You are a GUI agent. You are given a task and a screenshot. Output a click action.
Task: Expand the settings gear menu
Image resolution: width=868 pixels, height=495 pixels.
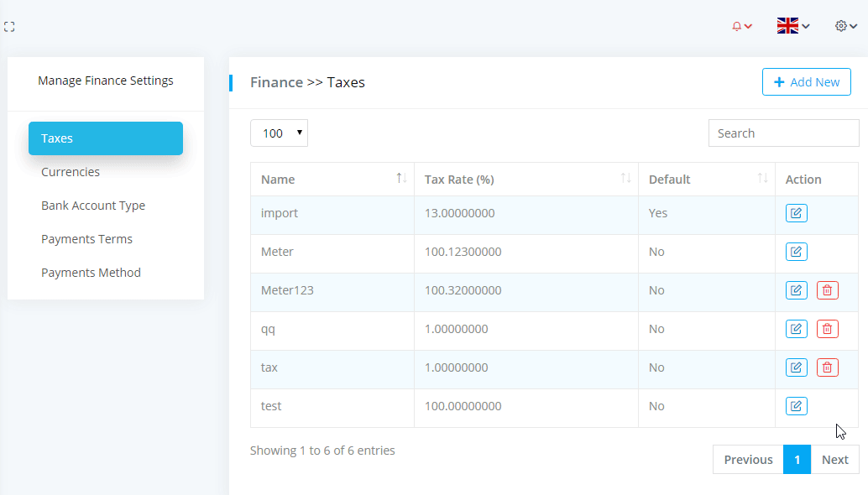click(x=845, y=26)
